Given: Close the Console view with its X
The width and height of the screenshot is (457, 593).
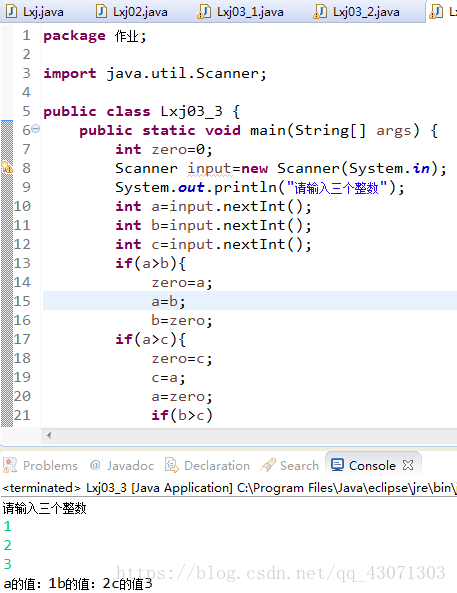Looking at the screenshot, I should tap(408, 465).
